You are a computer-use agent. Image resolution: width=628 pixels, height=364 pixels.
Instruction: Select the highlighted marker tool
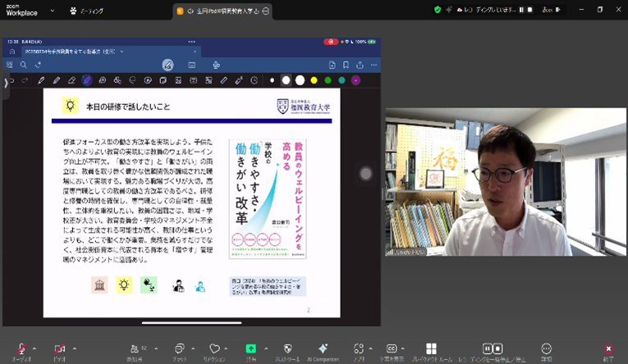click(x=87, y=80)
